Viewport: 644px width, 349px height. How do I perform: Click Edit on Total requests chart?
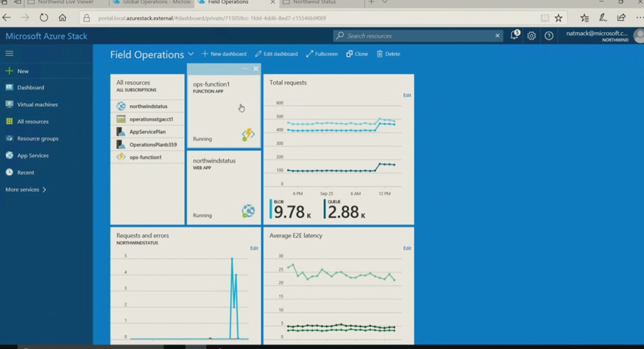pos(407,95)
